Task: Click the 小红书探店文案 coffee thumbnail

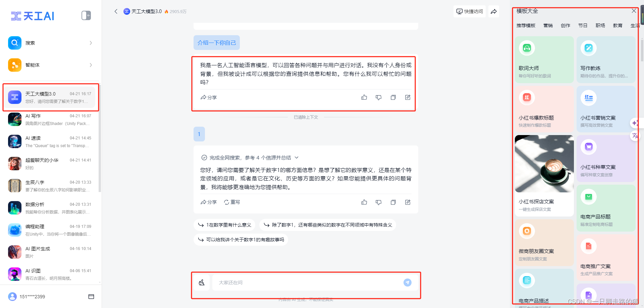Action: click(544, 164)
